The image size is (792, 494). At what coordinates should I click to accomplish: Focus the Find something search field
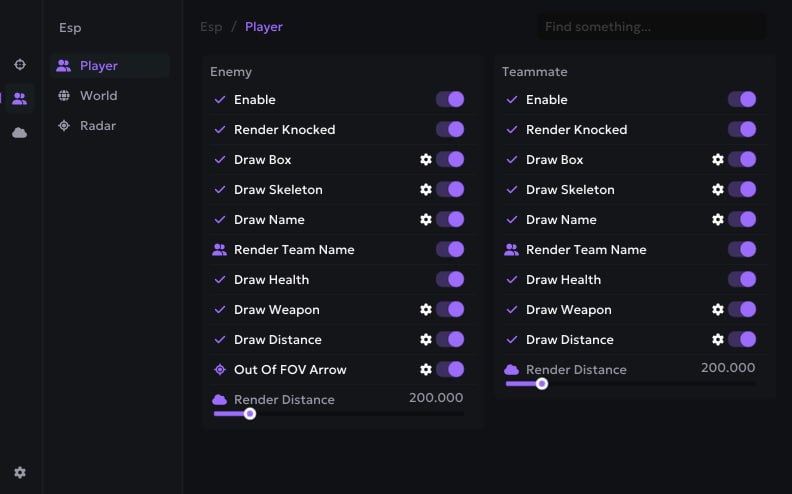coord(651,27)
